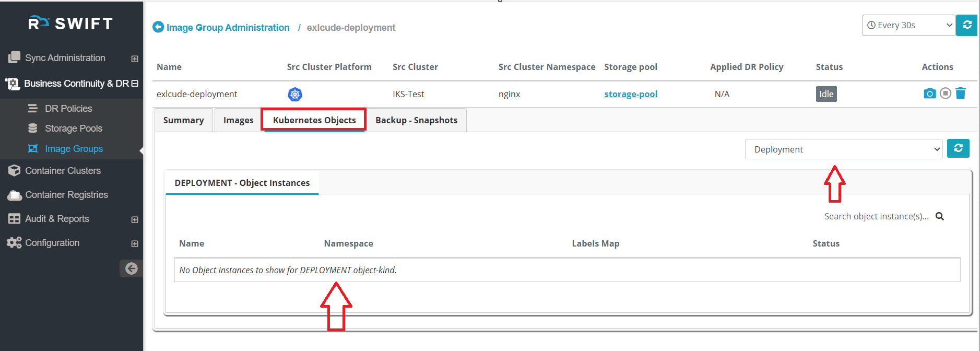This screenshot has height=351, width=980.
Task: Click the Configuration gears icon
Action: 14,243
